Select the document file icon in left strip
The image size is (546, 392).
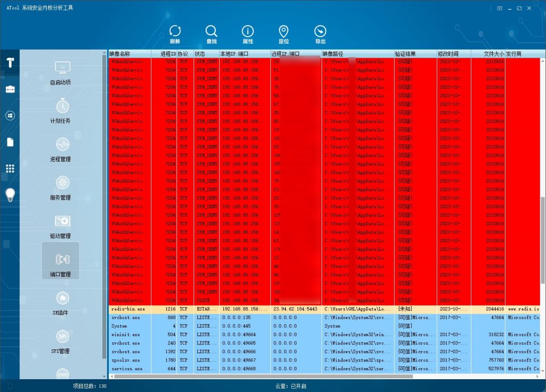click(x=10, y=142)
